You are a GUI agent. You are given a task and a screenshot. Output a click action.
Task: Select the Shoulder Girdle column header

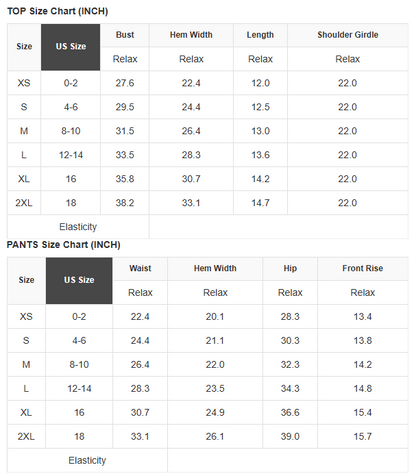[348, 35]
